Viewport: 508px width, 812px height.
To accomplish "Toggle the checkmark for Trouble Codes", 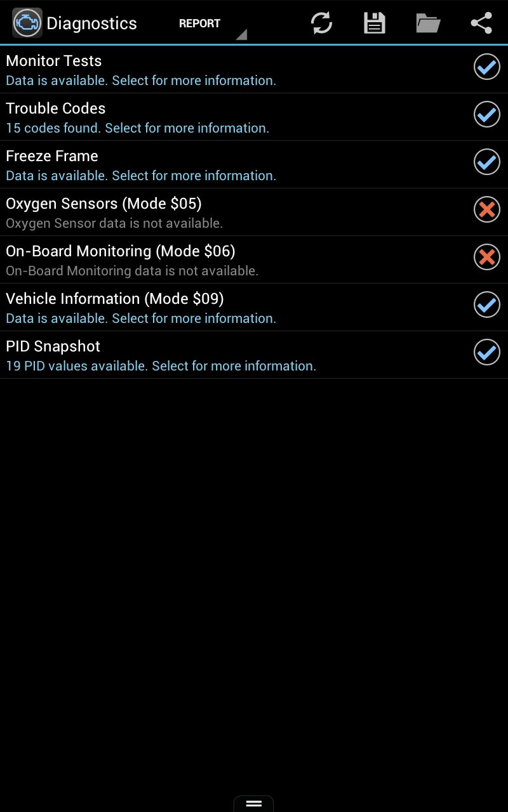I will pos(486,114).
